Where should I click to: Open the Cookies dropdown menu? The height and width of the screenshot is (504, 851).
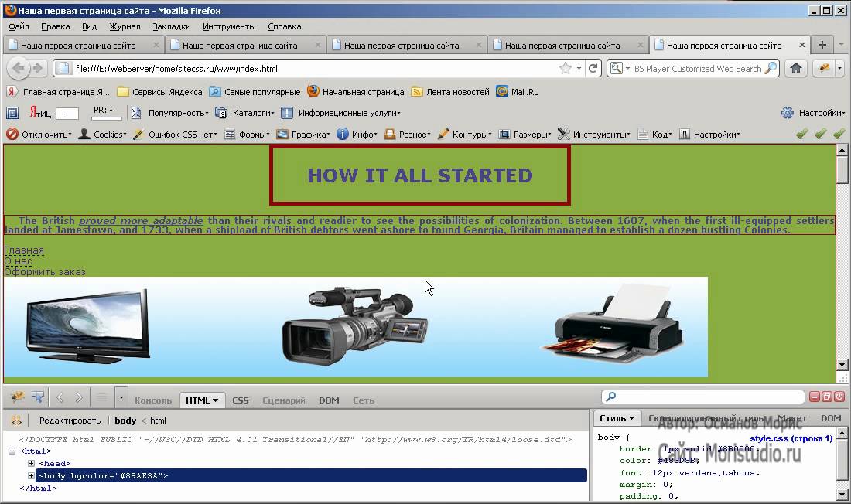click(103, 134)
